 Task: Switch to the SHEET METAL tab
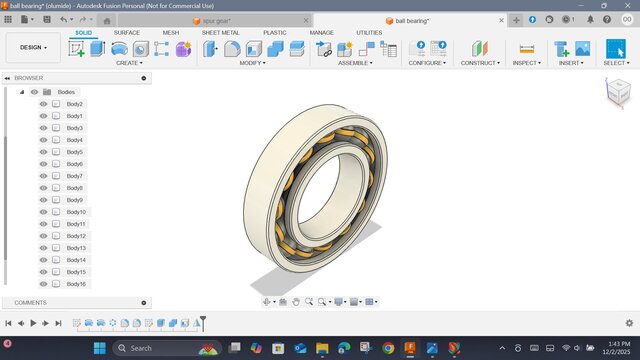[x=220, y=33]
